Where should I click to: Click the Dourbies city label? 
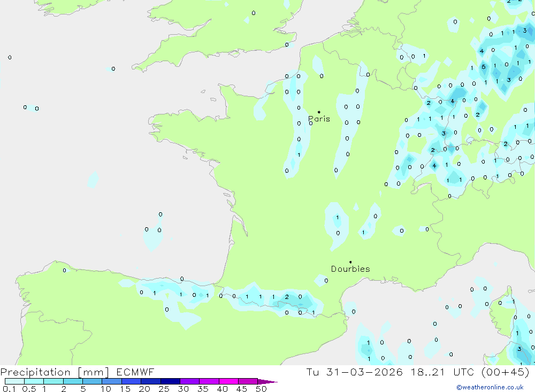350,269
